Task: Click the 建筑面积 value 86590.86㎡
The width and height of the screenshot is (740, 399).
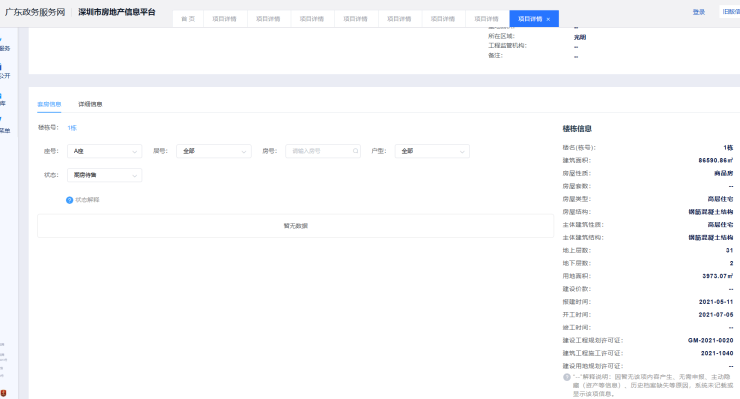Action: [715, 161]
